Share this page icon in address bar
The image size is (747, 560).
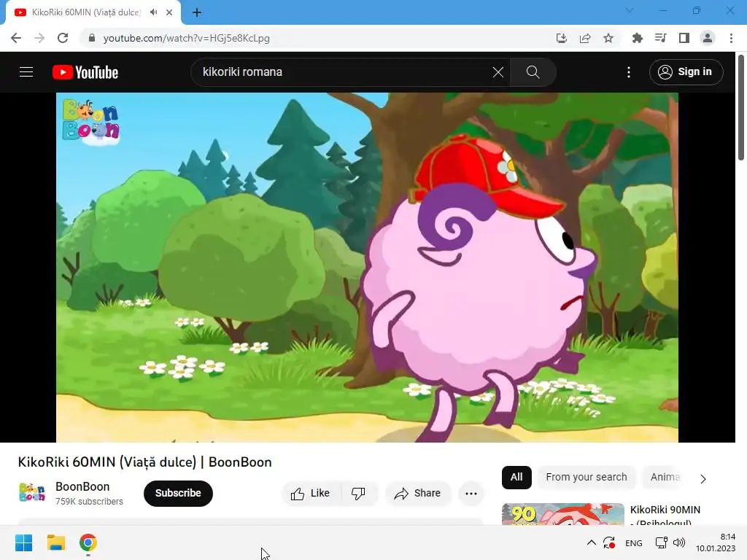click(x=585, y=38)
